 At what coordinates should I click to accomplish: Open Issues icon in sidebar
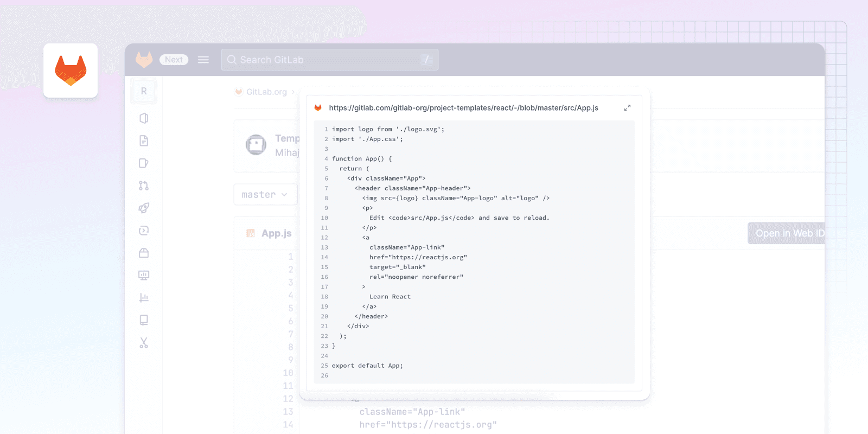[x=144, y=163]
